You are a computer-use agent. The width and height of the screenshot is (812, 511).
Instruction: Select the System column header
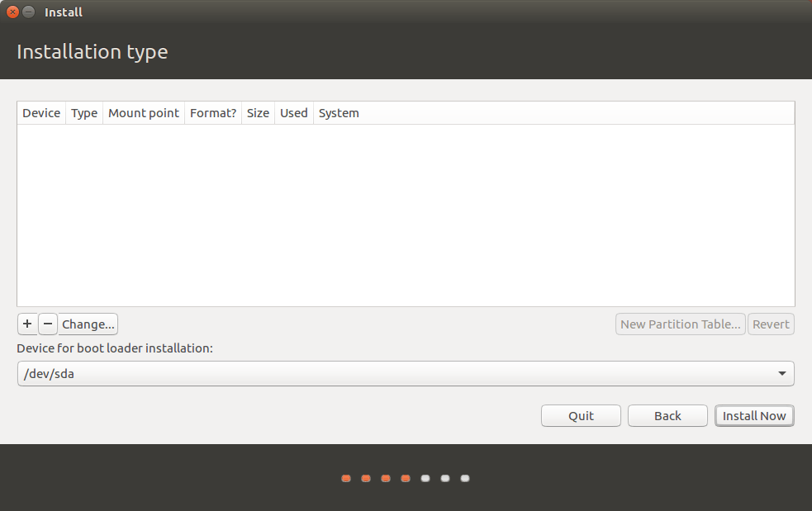(x=339, y=113)
